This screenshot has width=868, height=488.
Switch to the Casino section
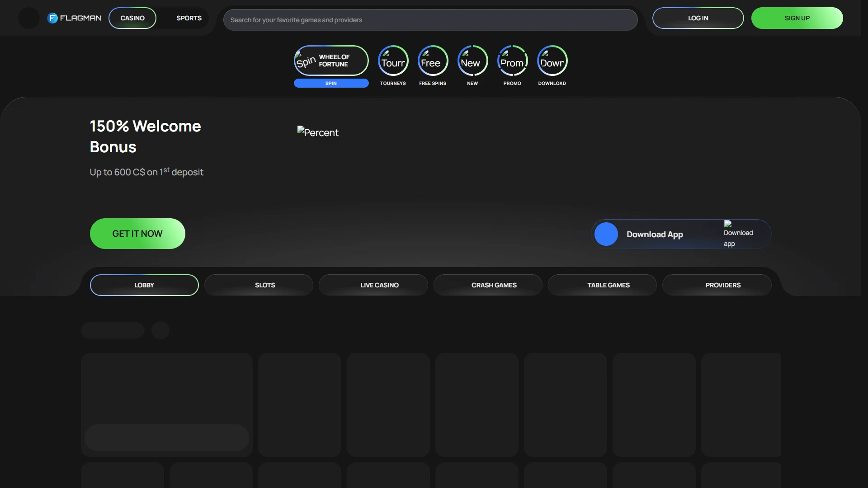click(x=132, y=18)
